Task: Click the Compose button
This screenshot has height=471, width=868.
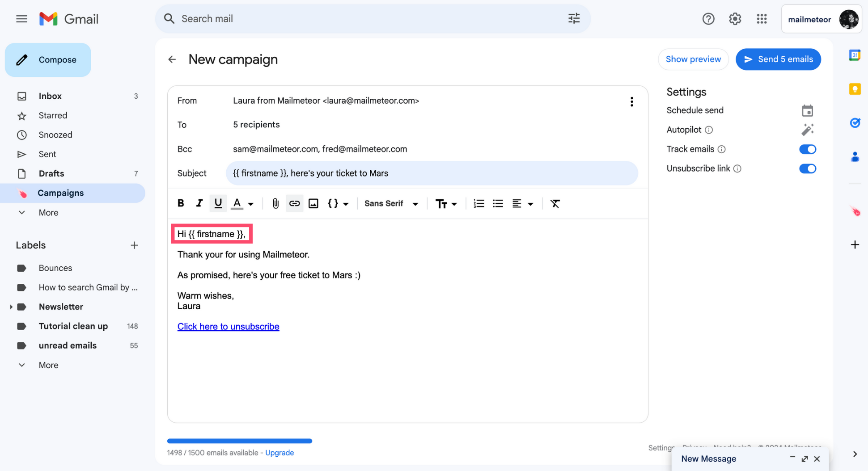Action: (x=48, y=60)
